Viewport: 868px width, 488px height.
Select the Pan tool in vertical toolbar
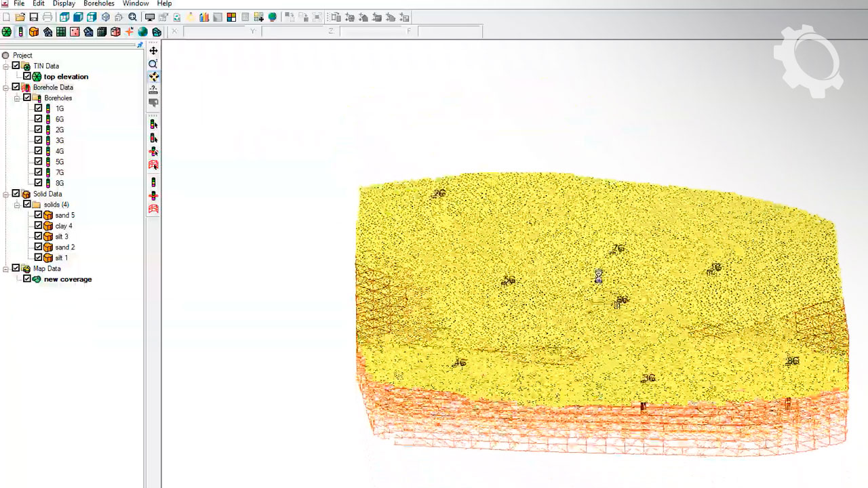[x=153, y=51]
